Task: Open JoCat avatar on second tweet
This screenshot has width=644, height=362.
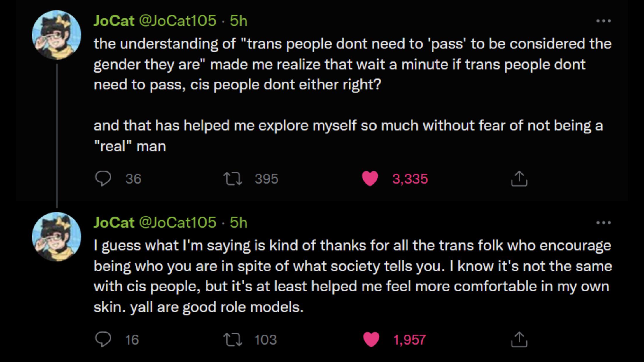Action: pyautogui.click(x=57, y=237)
